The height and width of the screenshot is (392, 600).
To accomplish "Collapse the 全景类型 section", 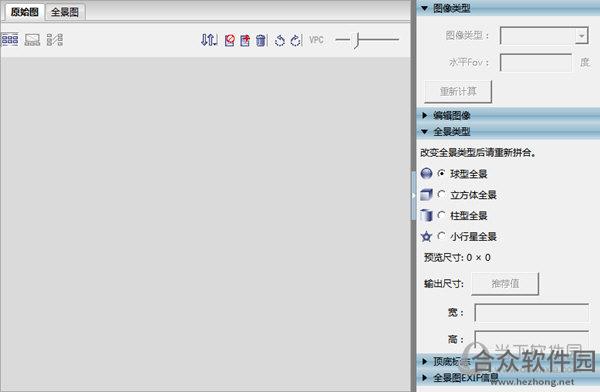I will click(424, 132).
